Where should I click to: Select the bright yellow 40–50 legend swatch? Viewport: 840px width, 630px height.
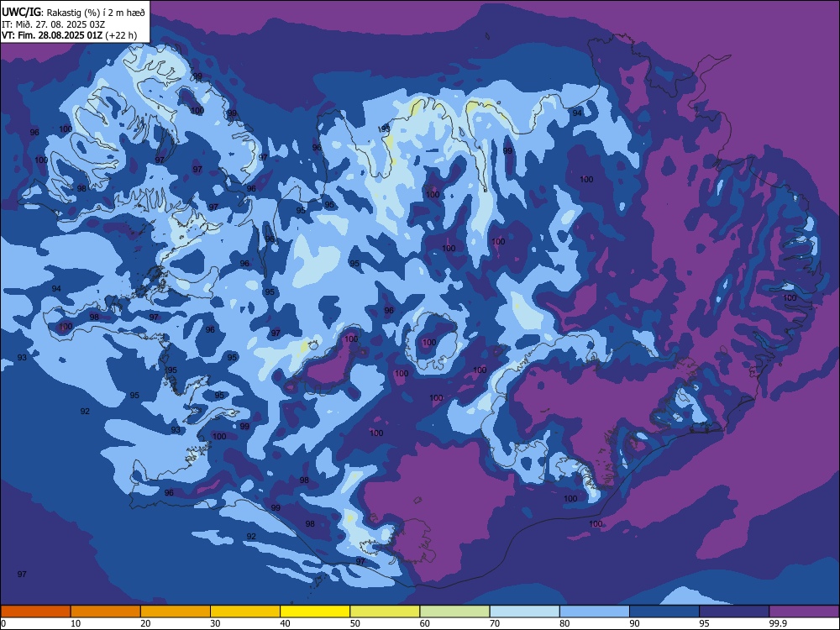[x=315, y=612]
